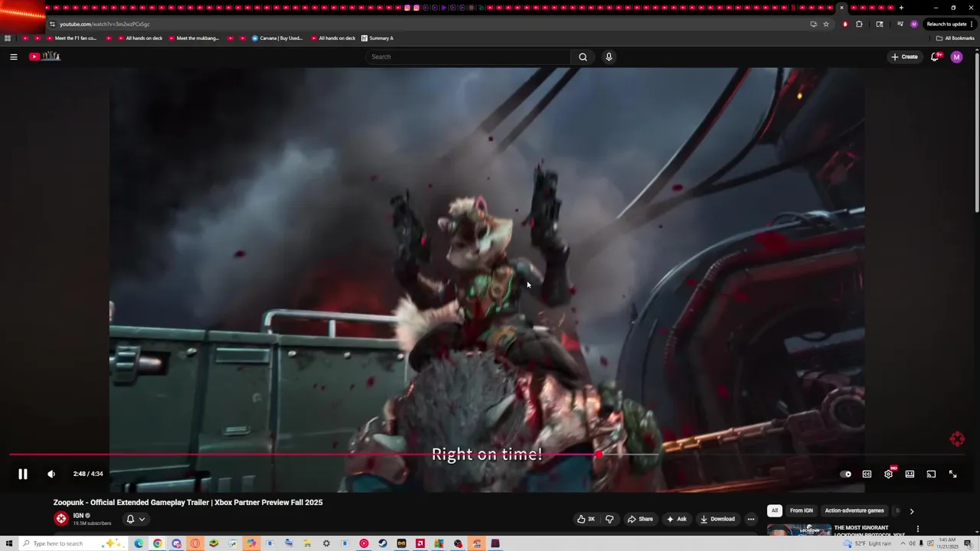
Task: Click the address bar URL
Action: pos(105,24)
